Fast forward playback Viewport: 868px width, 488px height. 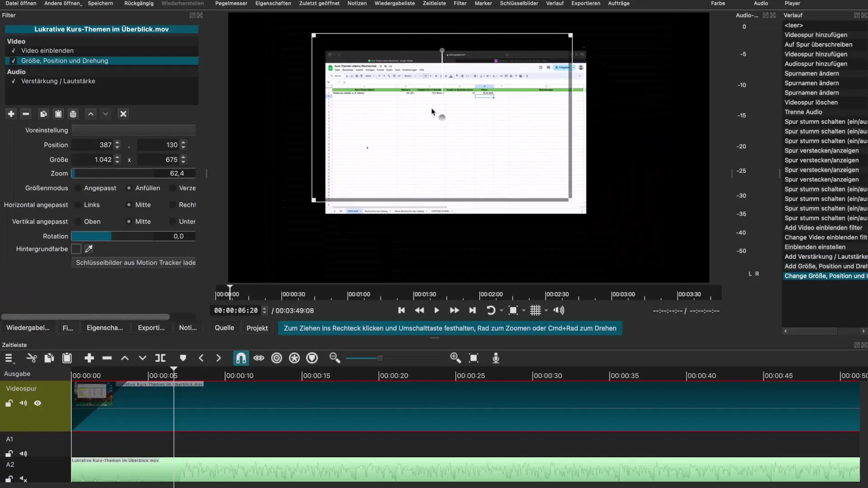454,310
